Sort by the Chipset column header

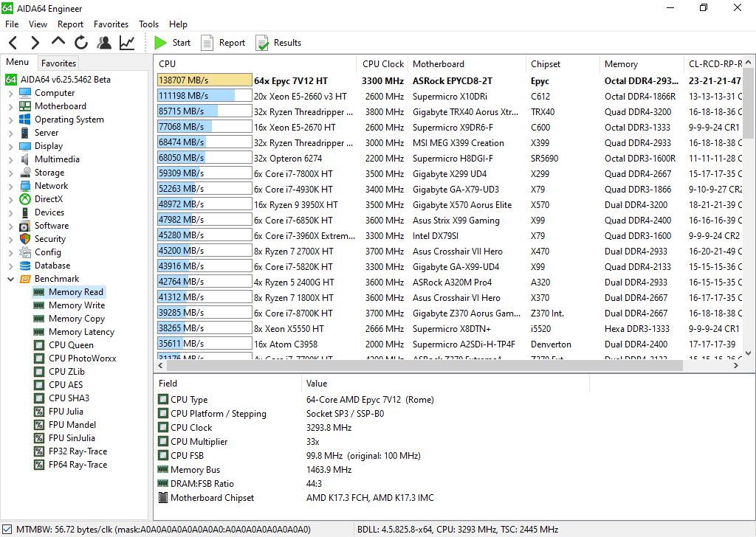click(x=562, y=64)
